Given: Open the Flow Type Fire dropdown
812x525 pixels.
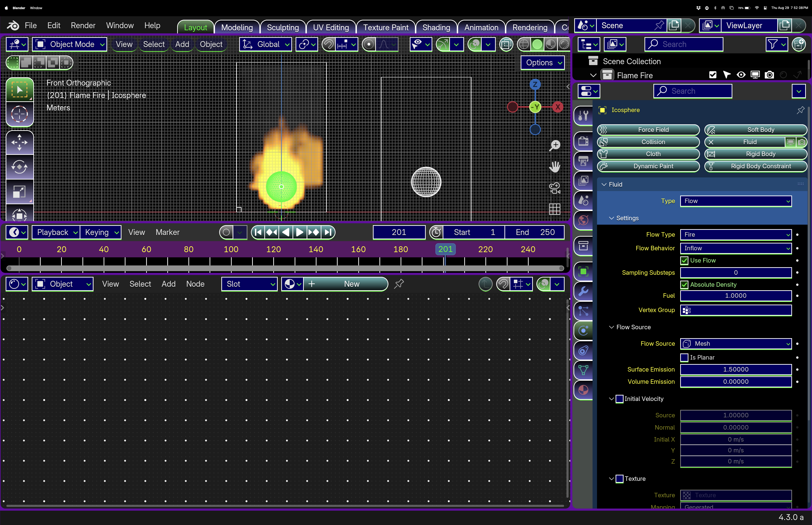Looking at the screenshot, I should pos(736,235).
